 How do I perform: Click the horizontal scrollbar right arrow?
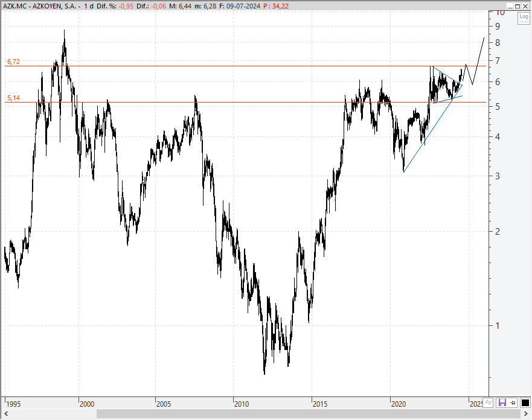[x=525, y=414]
